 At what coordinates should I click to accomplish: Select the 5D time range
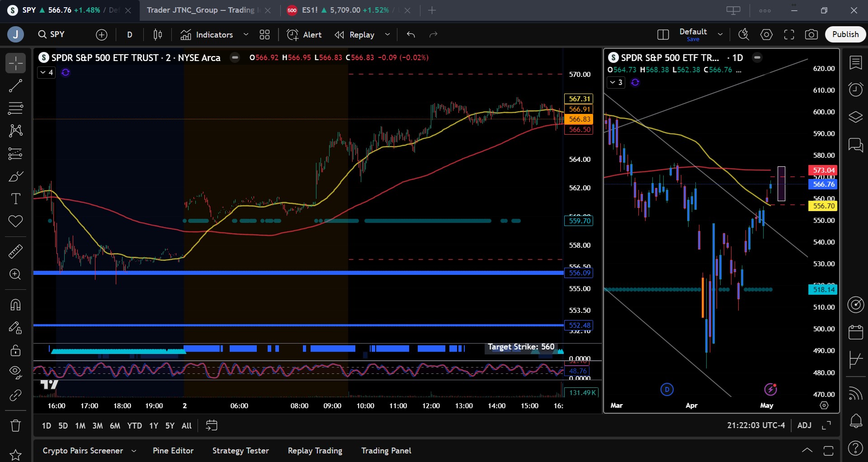[x=63, y=425]
